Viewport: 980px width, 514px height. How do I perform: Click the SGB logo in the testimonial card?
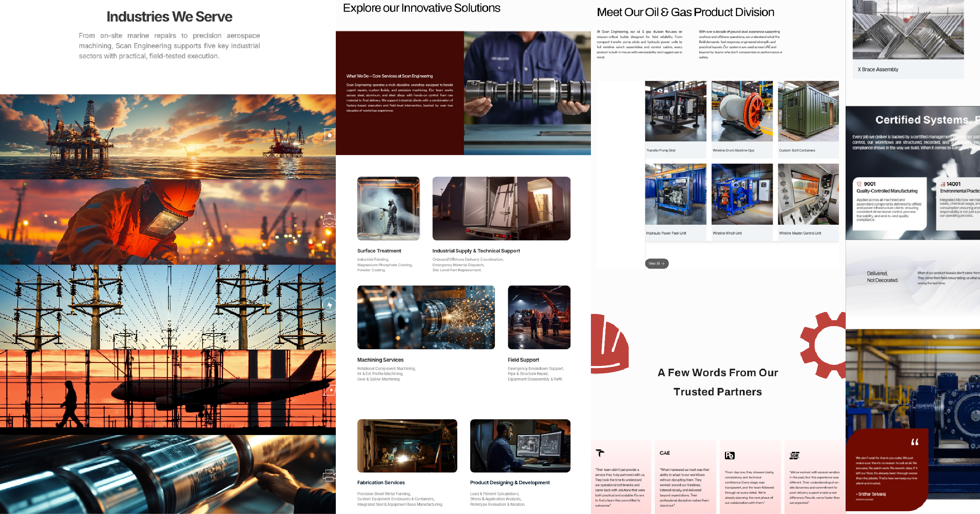[794, 455]
